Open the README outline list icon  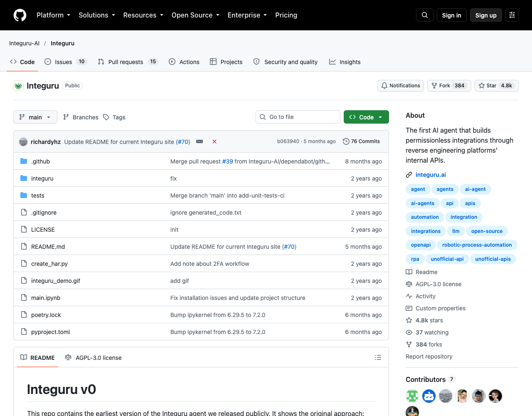(x=378, y=357)
